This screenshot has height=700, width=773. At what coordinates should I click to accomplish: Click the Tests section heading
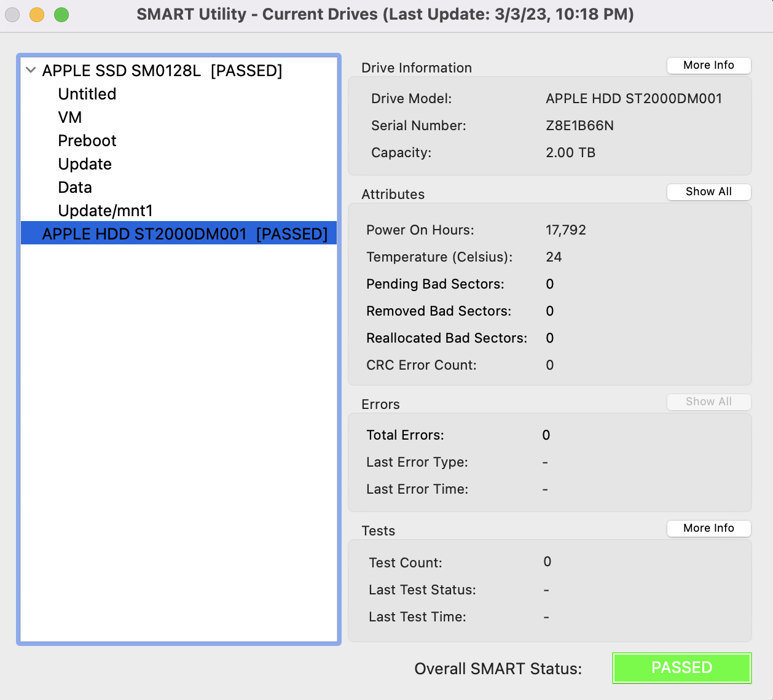point(379,531)
